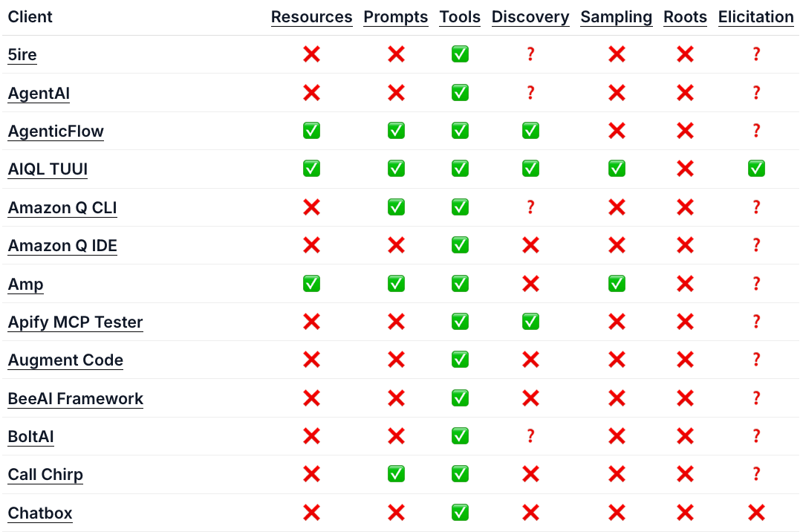Click the green Sampling checkmark for Amp
Image resolution: width=803 pixels, height=532 pixels.
coord(617,283)
